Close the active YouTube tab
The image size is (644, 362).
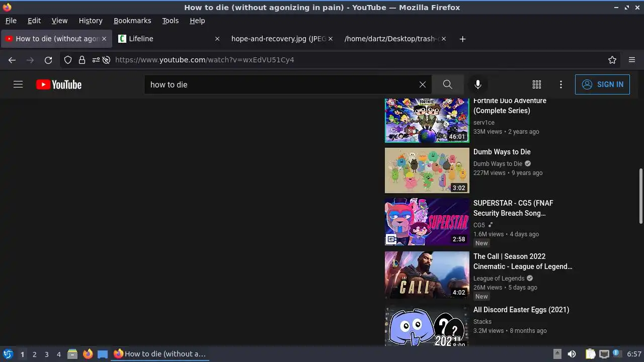[x=104, y=39]
